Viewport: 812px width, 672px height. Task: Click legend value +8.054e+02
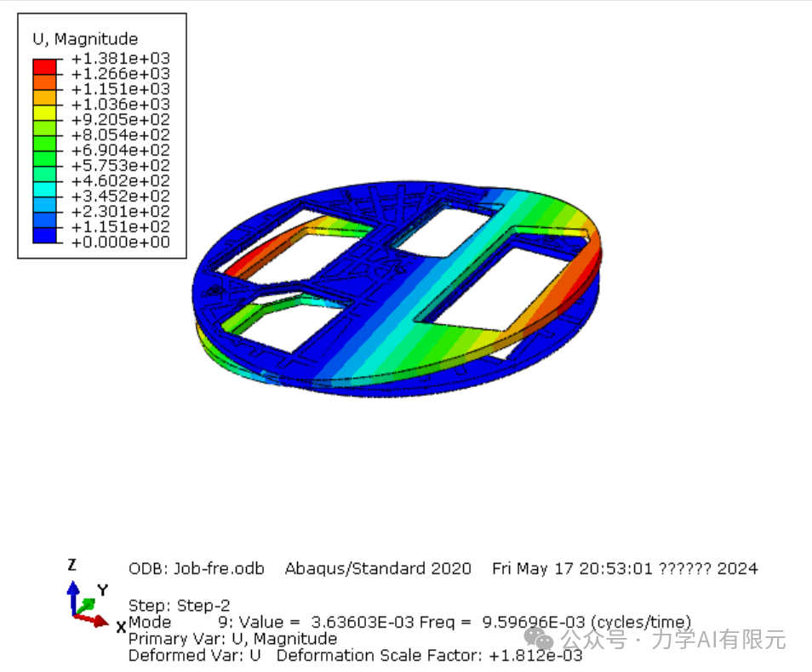pyautogui.click(x=121, y=134)
